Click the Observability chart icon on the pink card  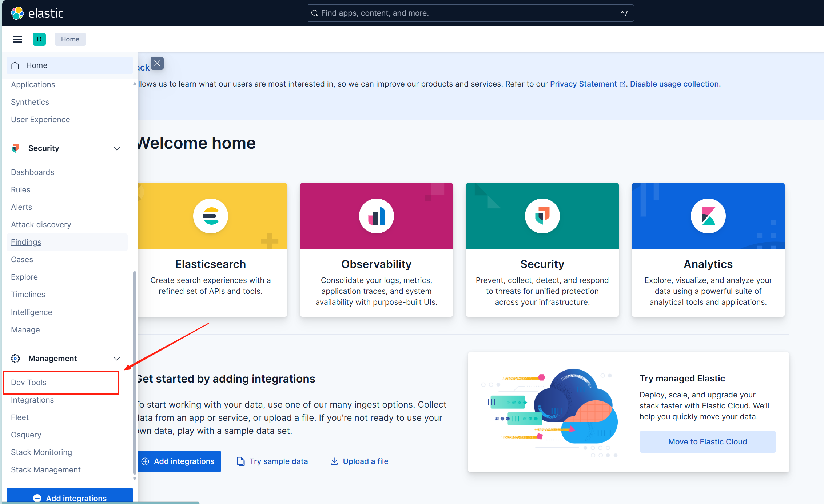tap(376, 216)
